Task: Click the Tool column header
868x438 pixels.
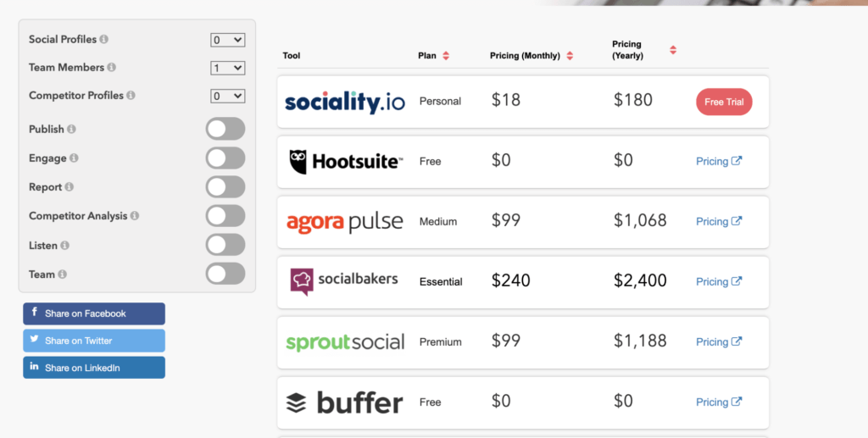Action: 292,56
